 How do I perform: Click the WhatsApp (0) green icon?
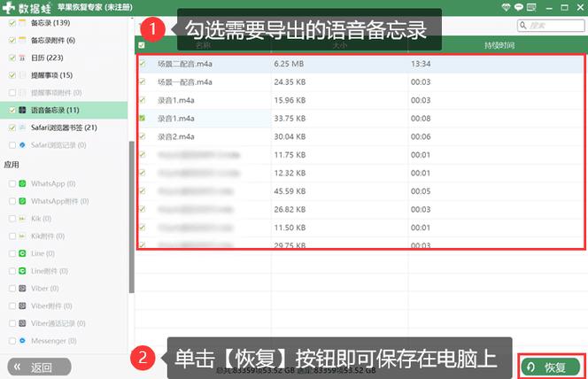(x=22, y=183)
